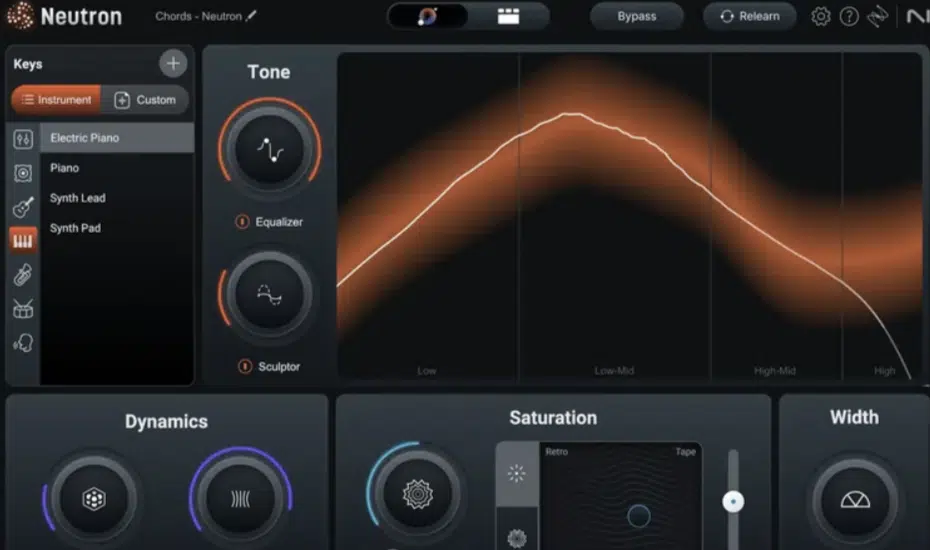Select the upper saturation mode starburst icon
This screenshot has width=930, height=550.
[517, 473]
